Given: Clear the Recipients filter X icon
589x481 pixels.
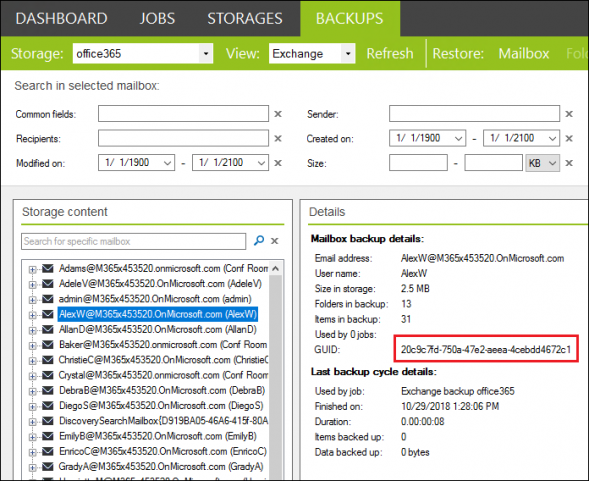Looking at the screenshot, I should click(x=278, y=138).
